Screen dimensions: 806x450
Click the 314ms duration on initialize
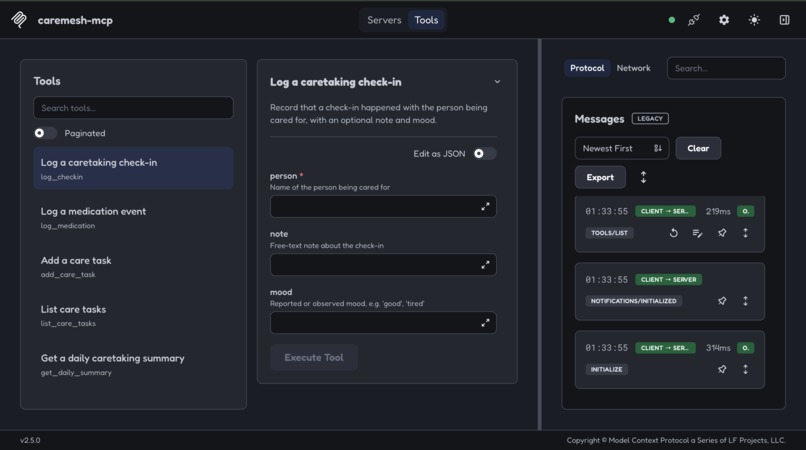coord(718,348)
